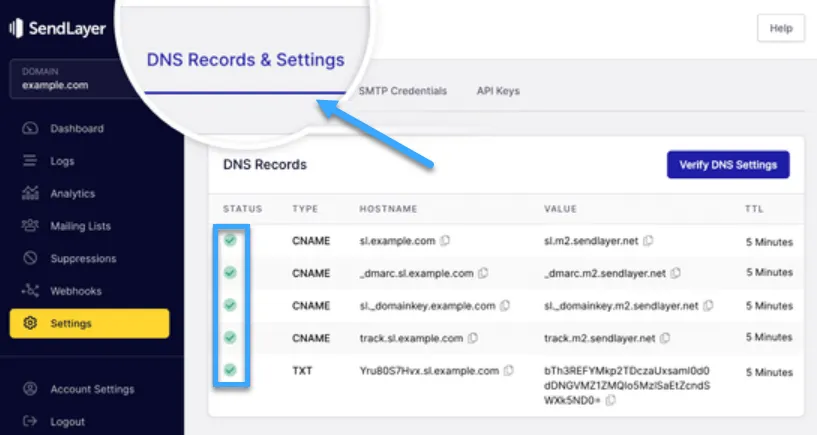817x435 pixels.
Task: Click status check for TXT record row
Action: click(x=230, y=370)
